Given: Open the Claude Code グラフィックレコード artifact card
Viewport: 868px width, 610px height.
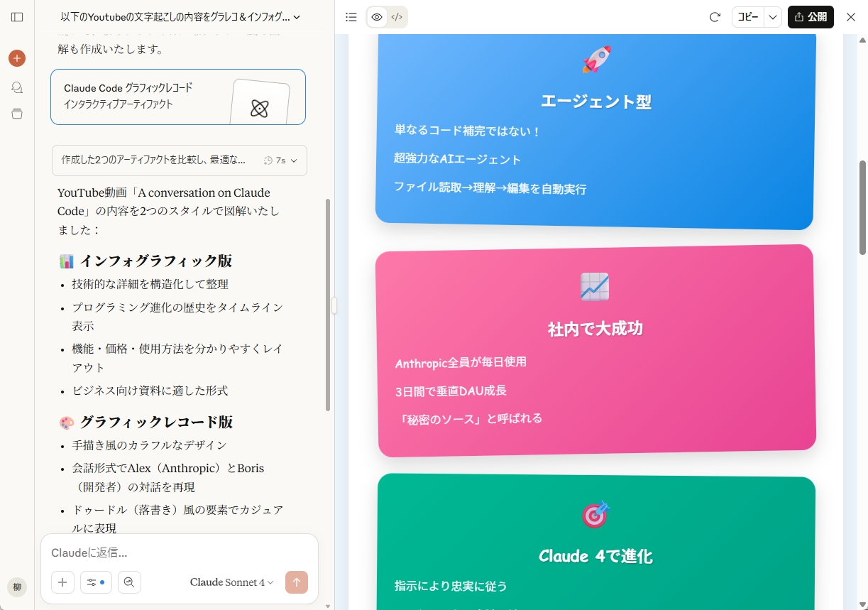Looking at the screenshot, I should point(178,97).
